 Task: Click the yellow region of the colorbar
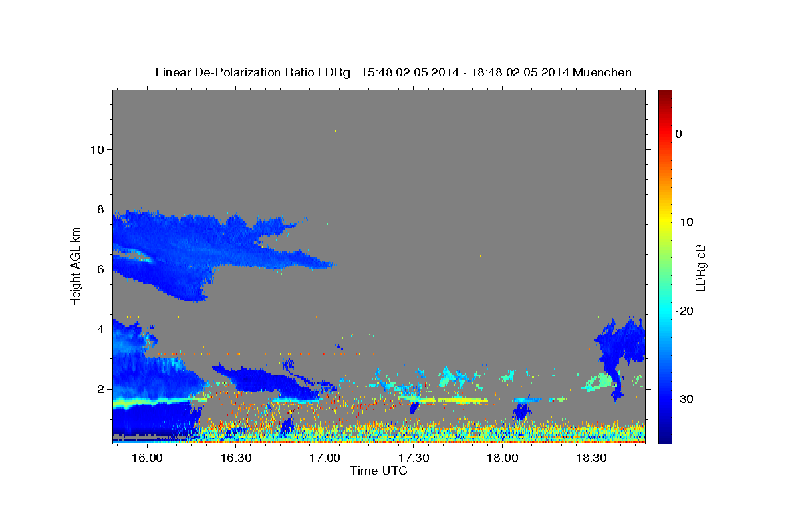[x=665, y=219]
